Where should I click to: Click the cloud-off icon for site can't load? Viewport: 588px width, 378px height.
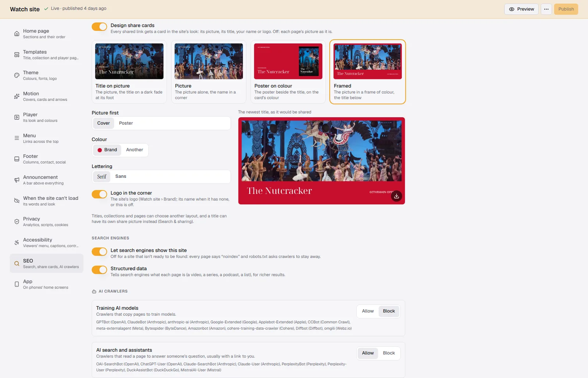(17, 201)
